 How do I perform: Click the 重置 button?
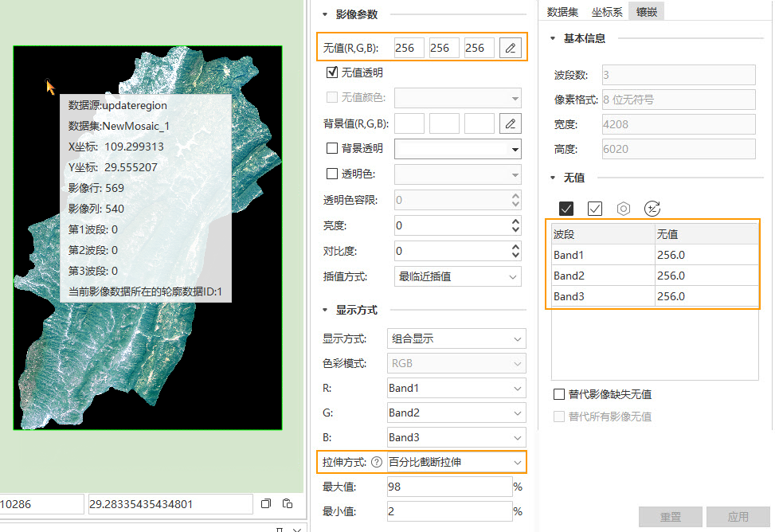tap(670, 517)
